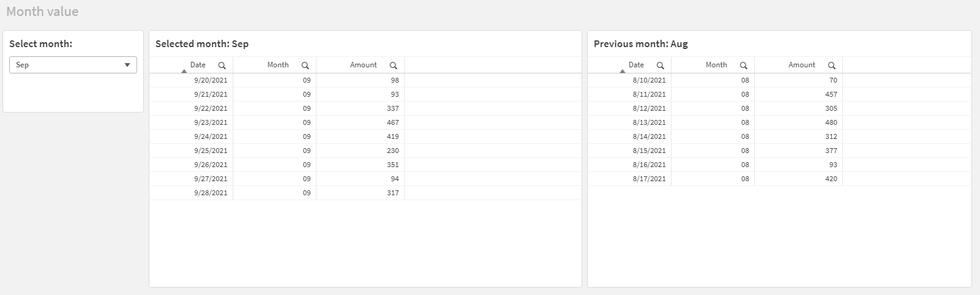Sort Previous month table by Month header
The height and width of the screenshot is (295, 980).
point(716,65)
